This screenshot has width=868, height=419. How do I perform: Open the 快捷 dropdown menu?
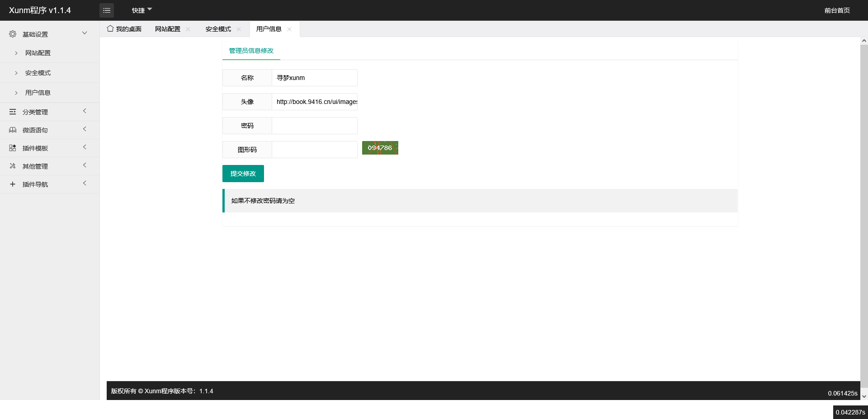[x=142, y=10]
